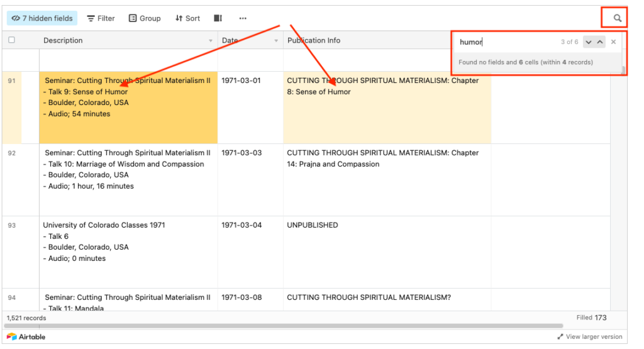The height and width of the screenshot is (349, 644).
Task: Select row number 94
Action: [x=11, y=297]
